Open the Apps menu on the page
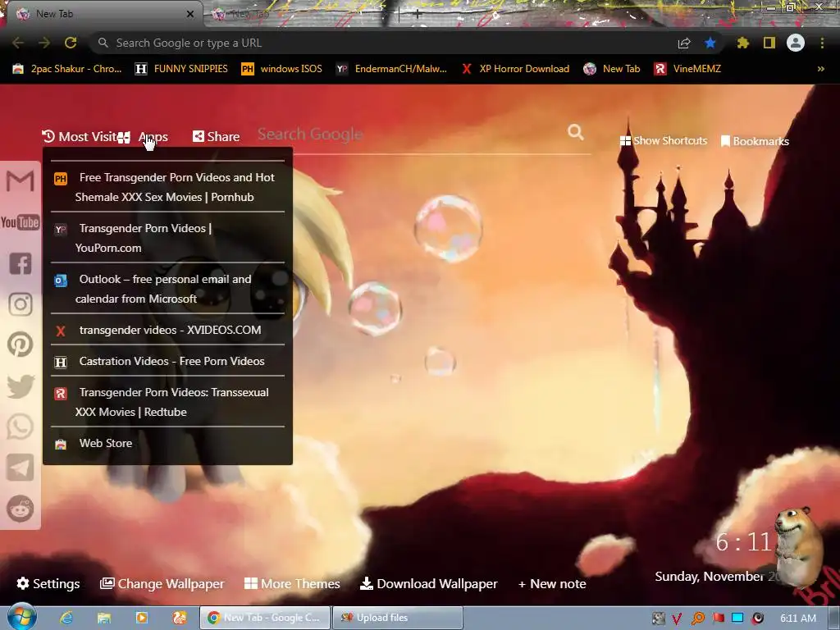Image resolution: width=840 pixels, height=630 pixels. click(143, 137)
